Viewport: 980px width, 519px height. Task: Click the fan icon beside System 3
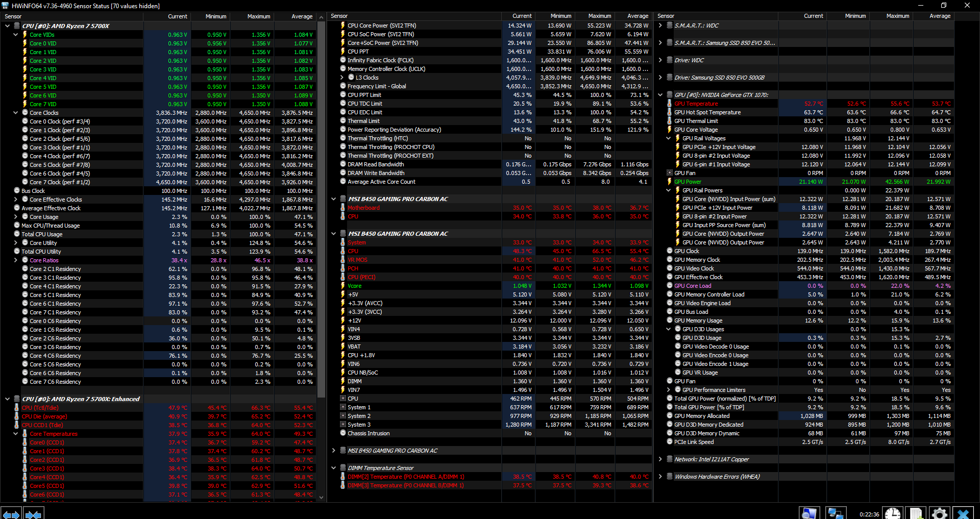pyautogui.click(x=343, y=425)
